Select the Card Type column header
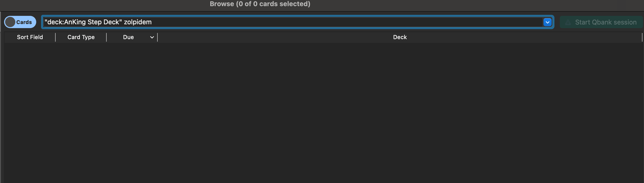The width and height of the screenshot is (644, 183). click(81, 37)
